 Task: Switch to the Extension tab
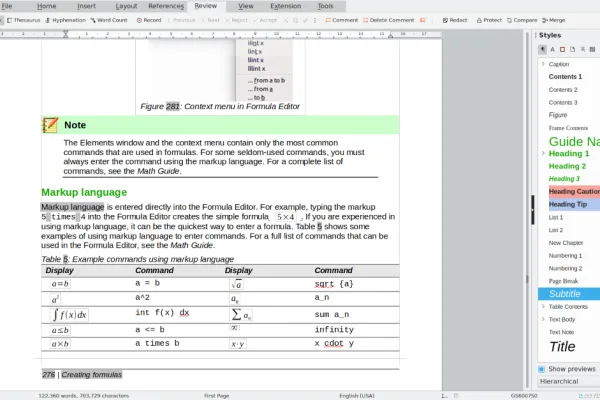pyautogui.click(x=285, y=6)
